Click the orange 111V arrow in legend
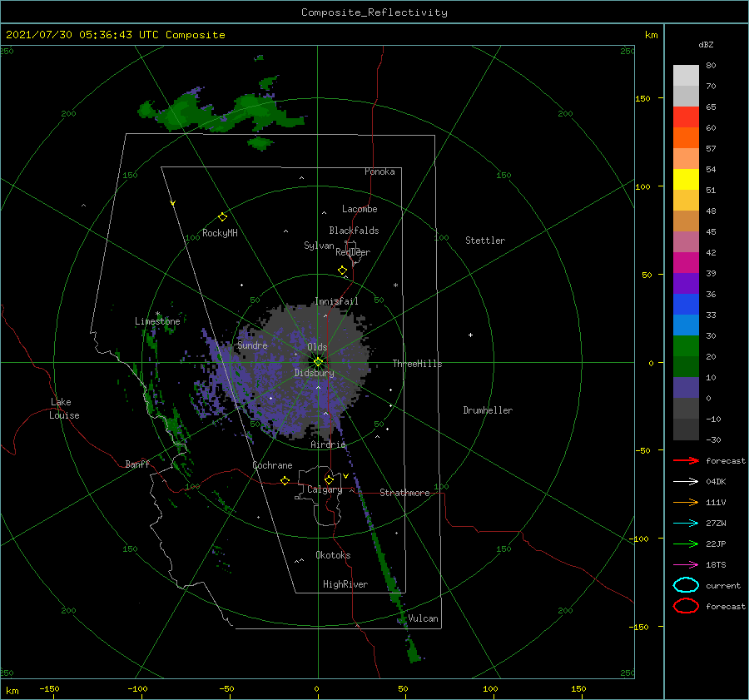749x700 pixels. [686, 502]
